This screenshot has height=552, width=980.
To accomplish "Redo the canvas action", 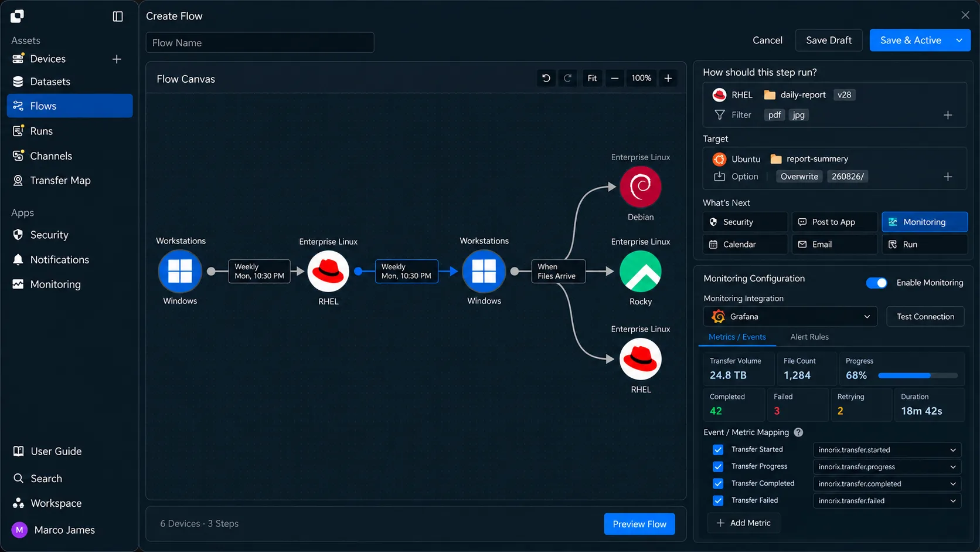I will [568, 78].
